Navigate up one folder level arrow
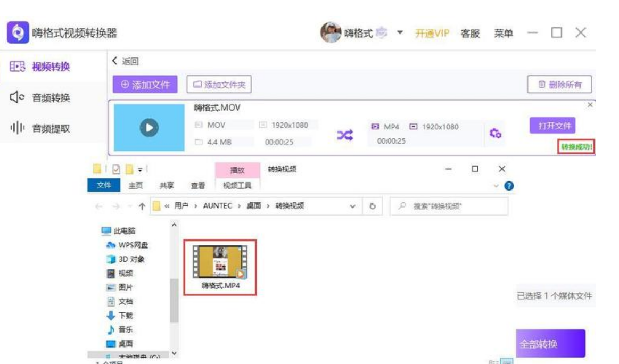This screenshot has height=364, width=619. [x=142, y=206]
